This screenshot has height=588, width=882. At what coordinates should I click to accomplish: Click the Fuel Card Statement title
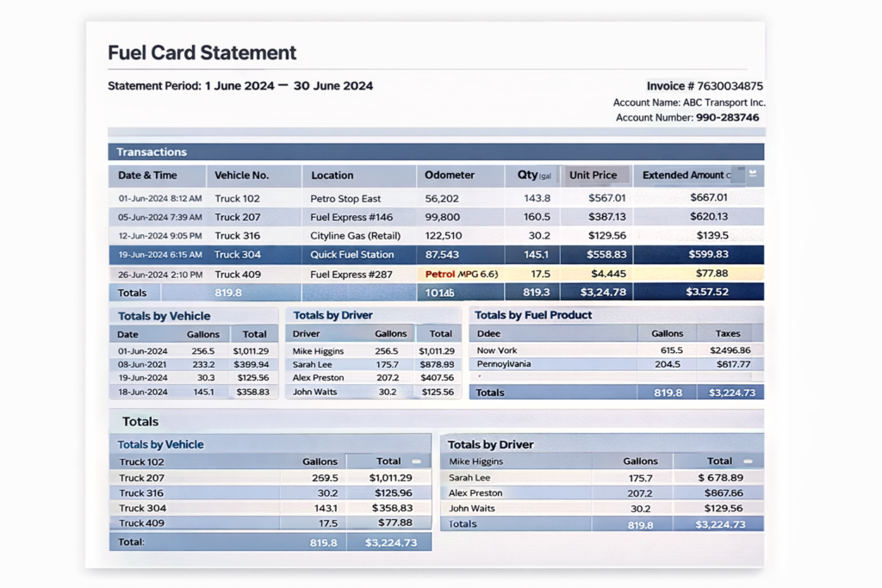tap(202, 53)
